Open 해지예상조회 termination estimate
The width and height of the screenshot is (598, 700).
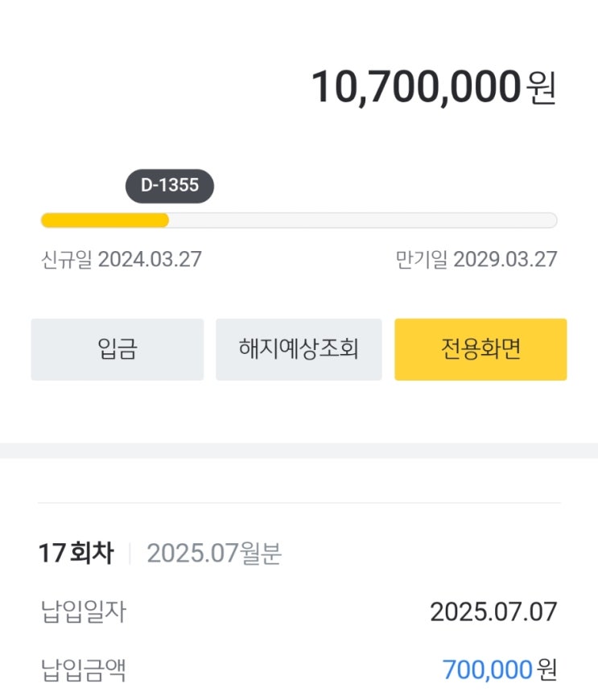[x=299, y=349]
